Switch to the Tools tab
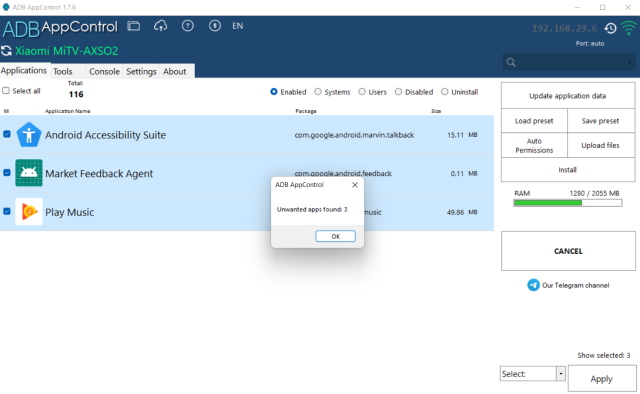 63,71
